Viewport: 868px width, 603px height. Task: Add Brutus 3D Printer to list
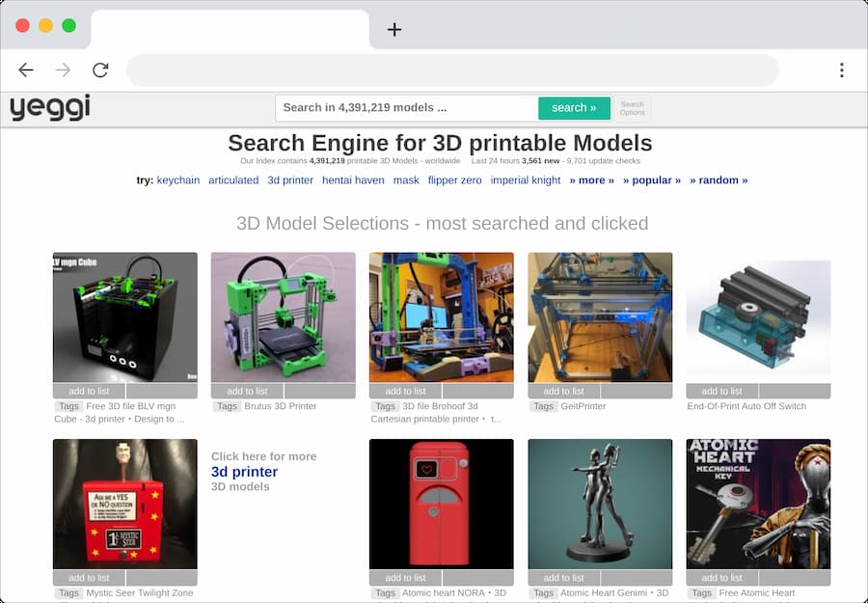click(248, 391)
